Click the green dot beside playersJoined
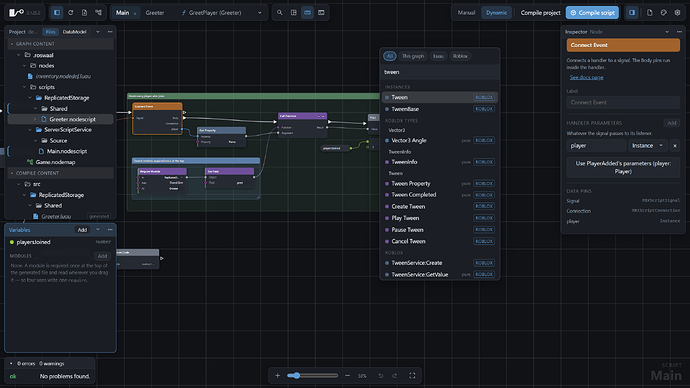The height and width of the screenshot is (388, 690). pos(12,242)
